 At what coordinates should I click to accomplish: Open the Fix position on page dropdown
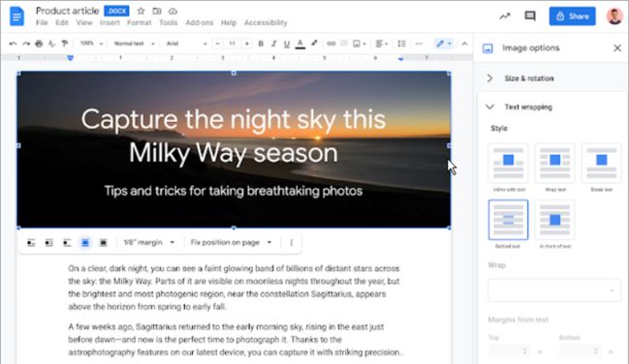coord(231,243)
